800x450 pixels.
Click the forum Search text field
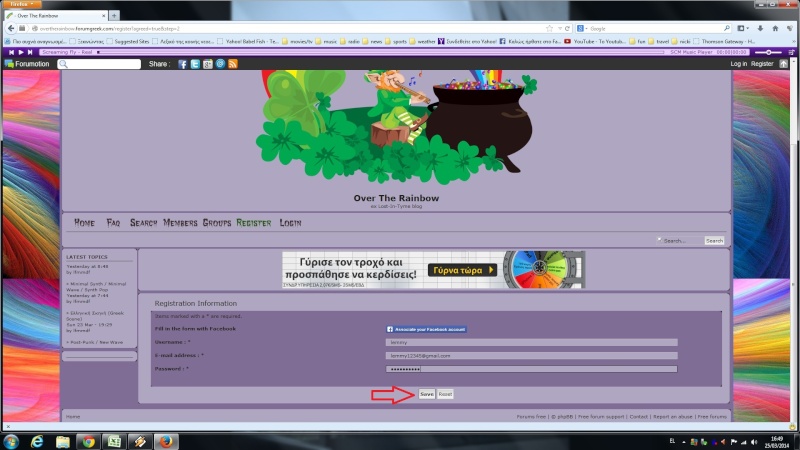coord(682,240)
